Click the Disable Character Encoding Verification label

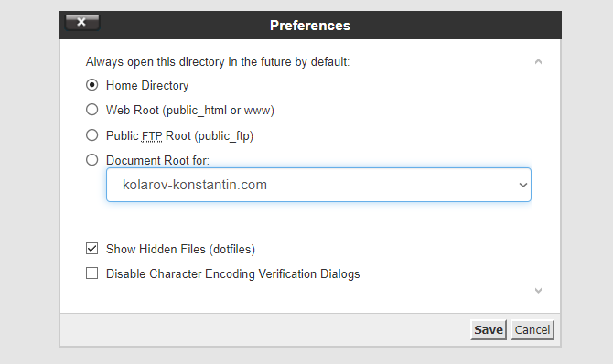coord(233,273)
